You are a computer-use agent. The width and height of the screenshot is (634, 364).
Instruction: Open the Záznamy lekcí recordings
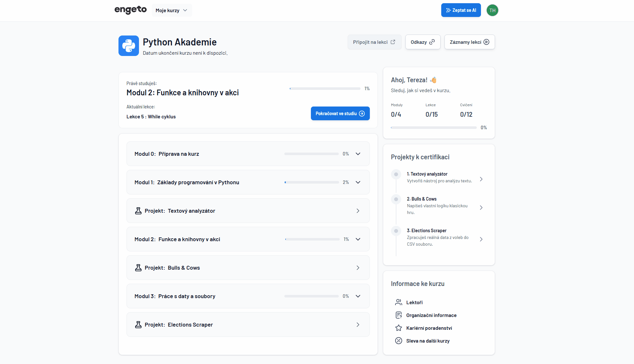pos(469,42)
